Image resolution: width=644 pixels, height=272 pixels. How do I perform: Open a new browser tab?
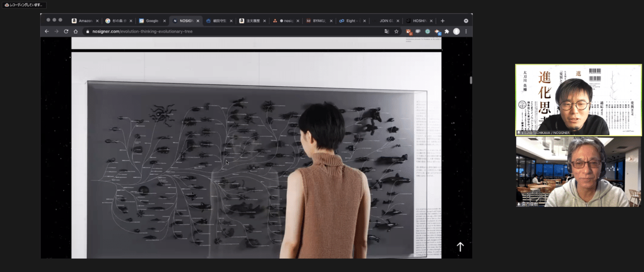click(443, 21)
